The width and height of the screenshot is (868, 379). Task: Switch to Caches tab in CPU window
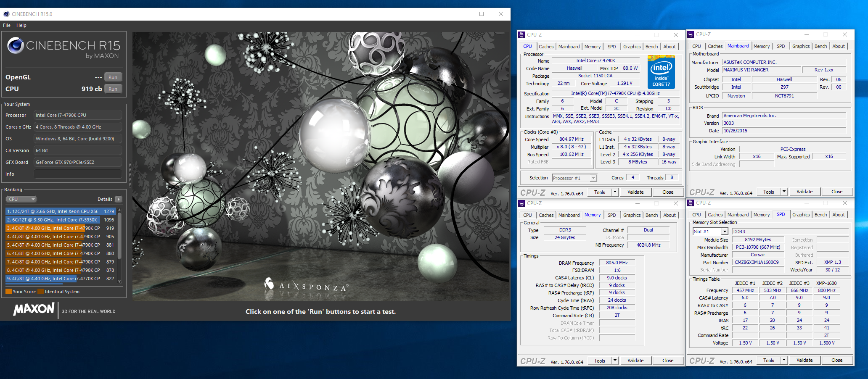(x=546, y=47)
